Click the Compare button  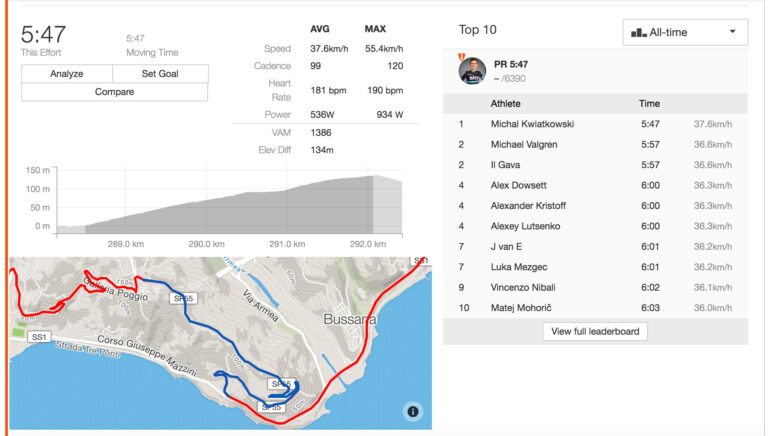click(x=115, y=92)
